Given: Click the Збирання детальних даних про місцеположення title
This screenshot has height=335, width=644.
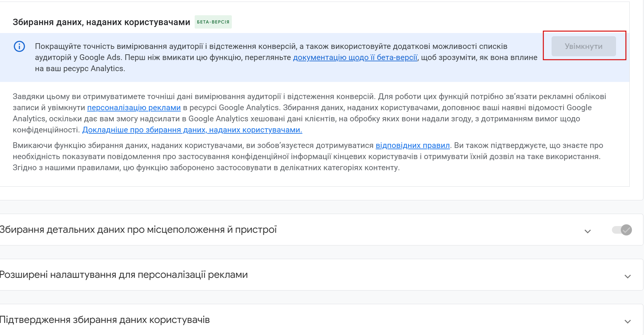Looking at the screenshot, I should (138, 230).
